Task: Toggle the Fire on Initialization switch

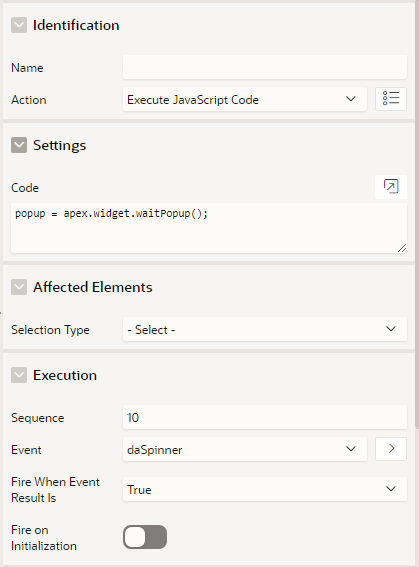Action: point(145,537)
